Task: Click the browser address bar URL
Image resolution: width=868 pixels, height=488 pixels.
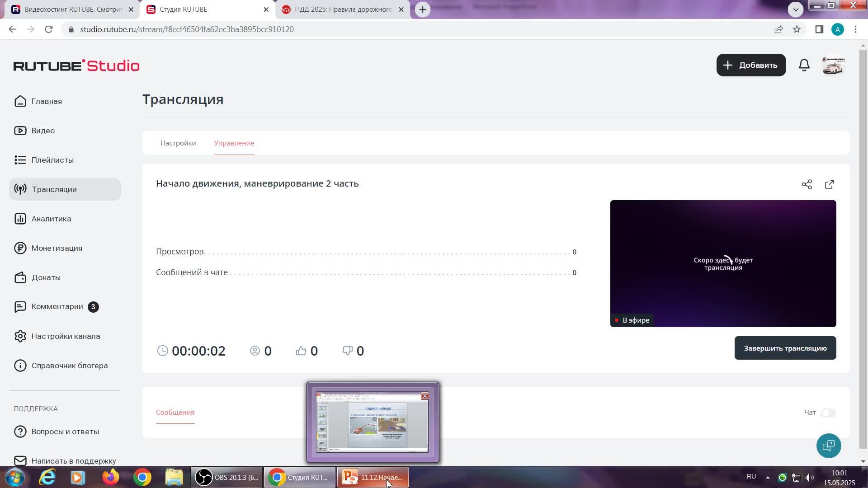Action: coord(187,29)
